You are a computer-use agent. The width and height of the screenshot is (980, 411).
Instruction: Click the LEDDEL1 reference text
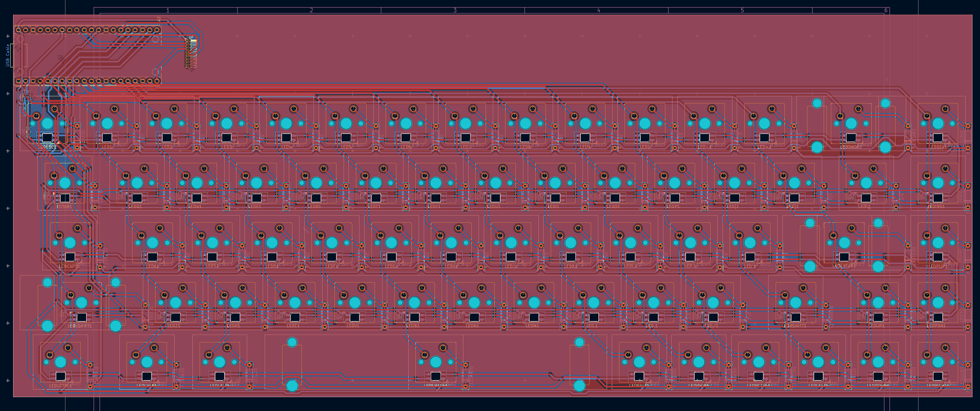coord(938,147)
